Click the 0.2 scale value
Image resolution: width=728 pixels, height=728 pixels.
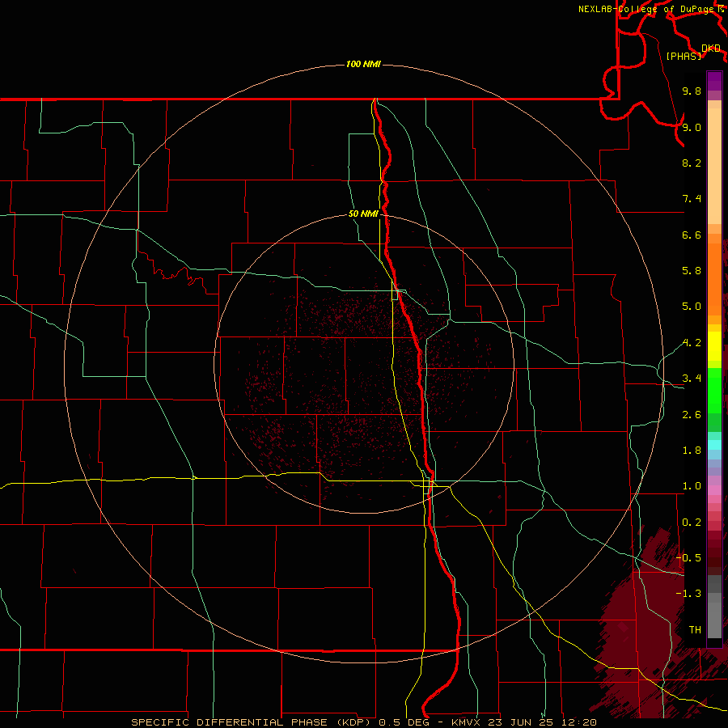pos(692,523)
